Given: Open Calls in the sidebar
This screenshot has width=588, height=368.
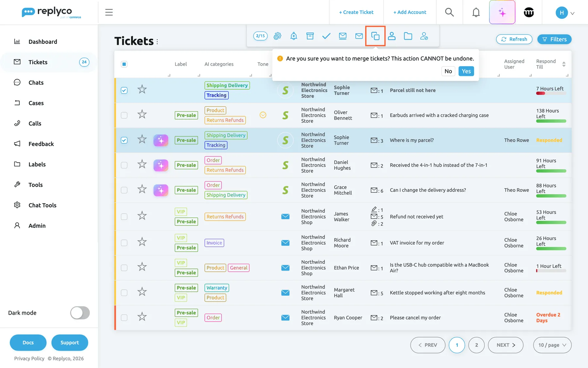Looking at the screenshot, I should coord(35,123).
